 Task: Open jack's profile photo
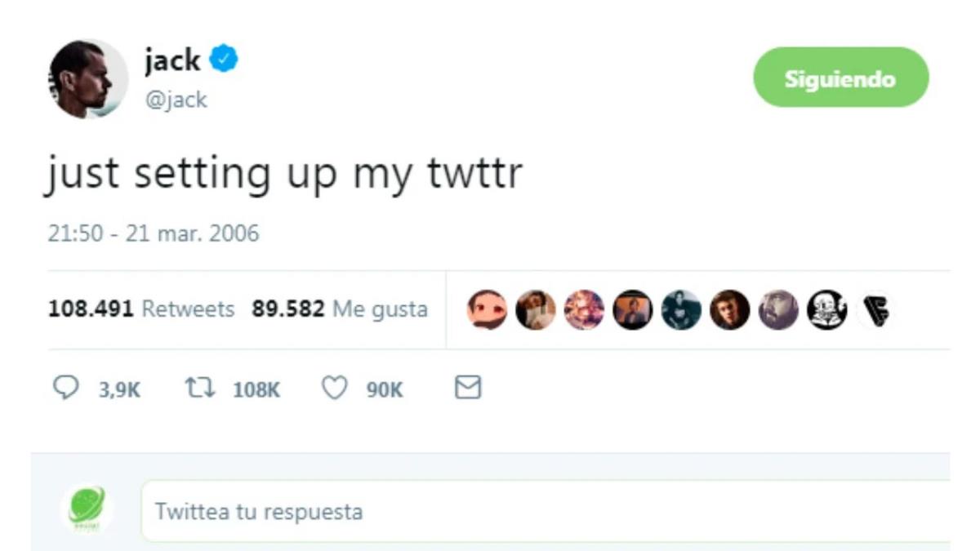88,79
